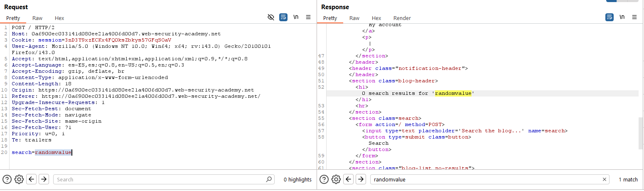Go to next match in Response search
The width and height of the screenshot is (644, 191).
tap(361, 179)
